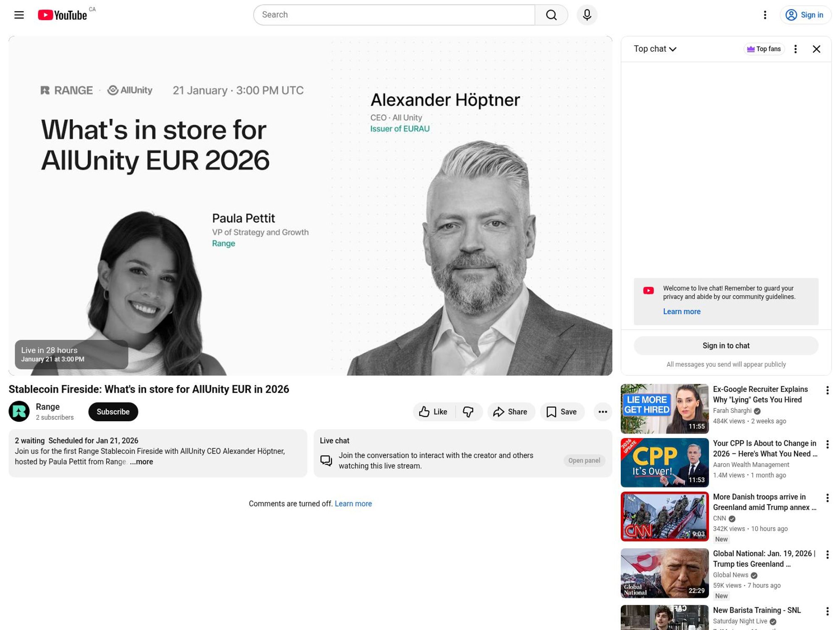The height and width of the screenshot is (630, 840).
Task: Open the hamburger guide menu
Action: [x=19, y=15]
